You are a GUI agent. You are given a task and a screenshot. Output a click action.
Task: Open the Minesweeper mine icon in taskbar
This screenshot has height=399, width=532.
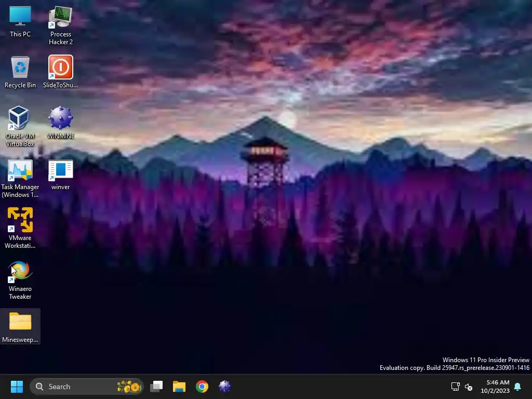coord(224,387)
